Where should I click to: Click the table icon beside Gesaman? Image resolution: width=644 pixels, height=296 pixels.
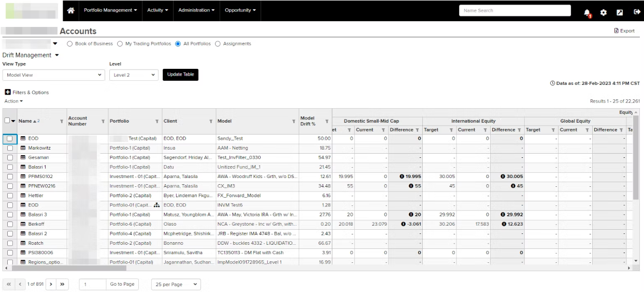point(23,157)
